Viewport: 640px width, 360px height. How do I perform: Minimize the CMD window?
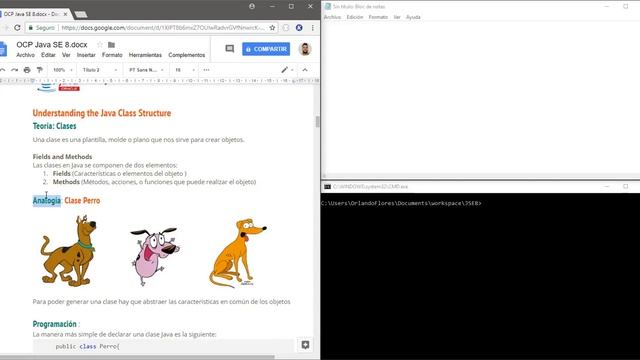pyautogui.click(x=607, y=187)
